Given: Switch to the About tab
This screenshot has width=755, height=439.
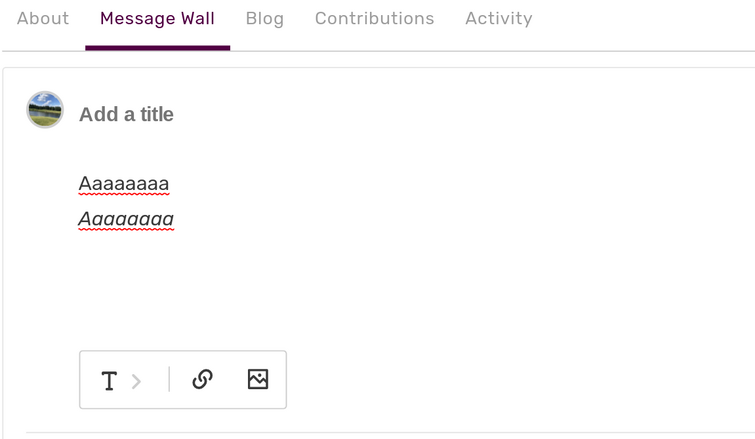Looking at the screenshot, I should [43, 18].
